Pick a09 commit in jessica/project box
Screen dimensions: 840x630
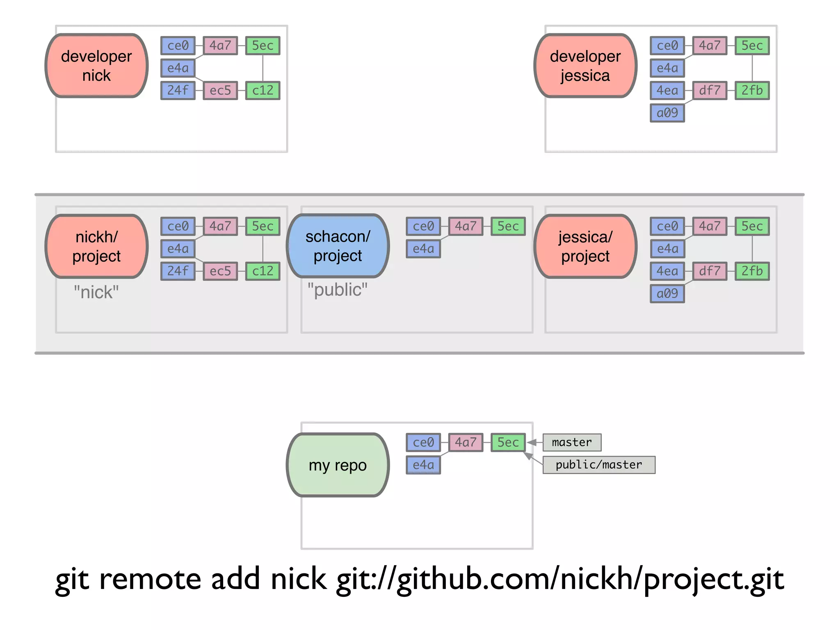(x=667, y=294)
